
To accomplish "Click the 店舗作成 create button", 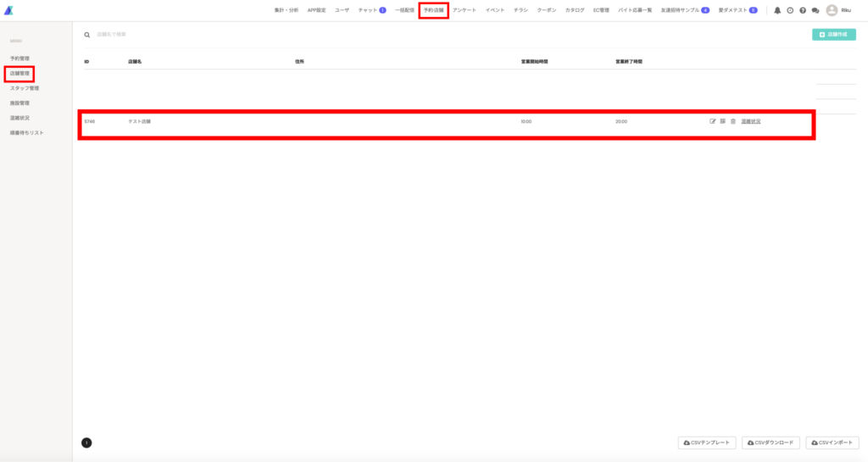I will click(x=834, y=34).
